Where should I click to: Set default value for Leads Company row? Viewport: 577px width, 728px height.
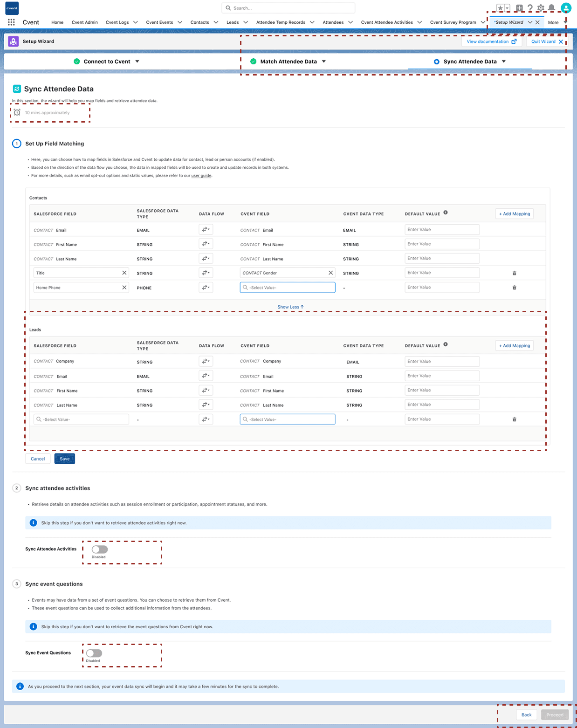click(x=442, y=362)
